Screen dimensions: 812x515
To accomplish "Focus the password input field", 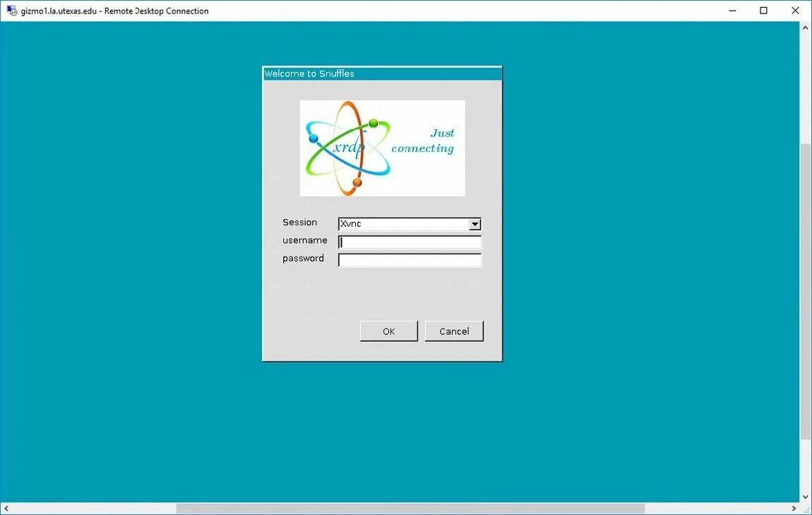I will click(409, 260).
